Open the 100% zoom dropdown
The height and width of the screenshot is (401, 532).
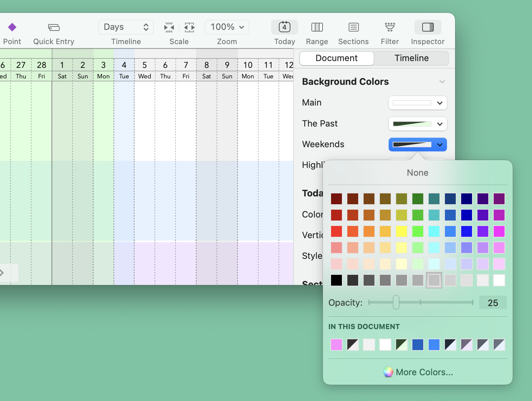pos(227,27)
